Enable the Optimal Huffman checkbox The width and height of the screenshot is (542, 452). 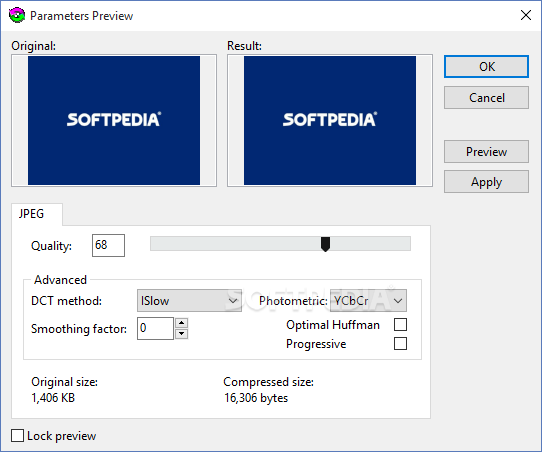click(x=400, y=325)
